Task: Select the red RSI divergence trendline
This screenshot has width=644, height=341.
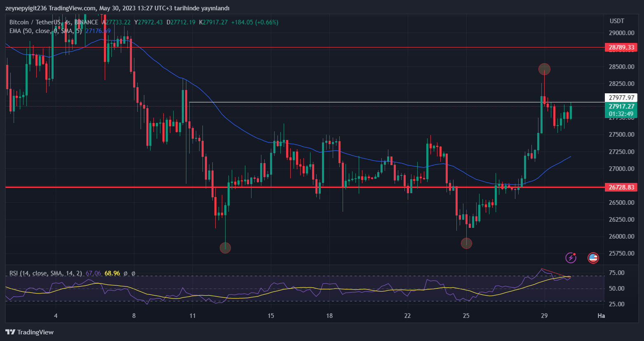Action: click(x=556, y=272)
